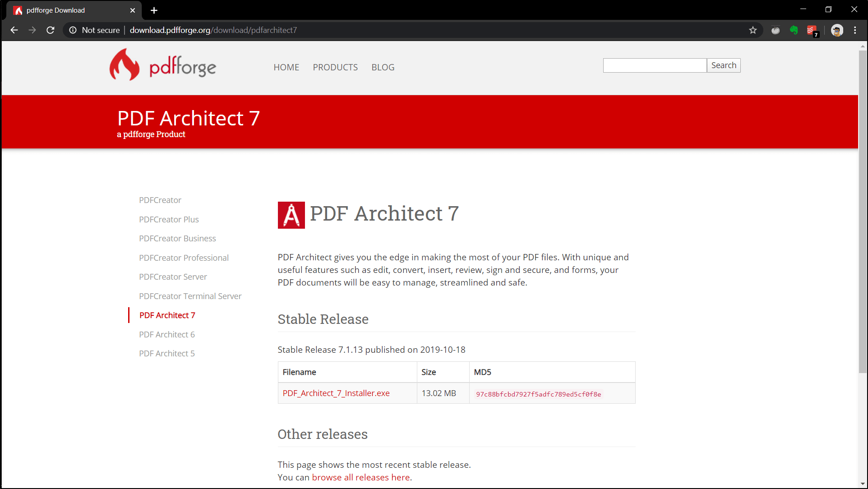Click the browse all releases here link
The height and width of the screenshot is (489, 868).
[x=362, y=477]
